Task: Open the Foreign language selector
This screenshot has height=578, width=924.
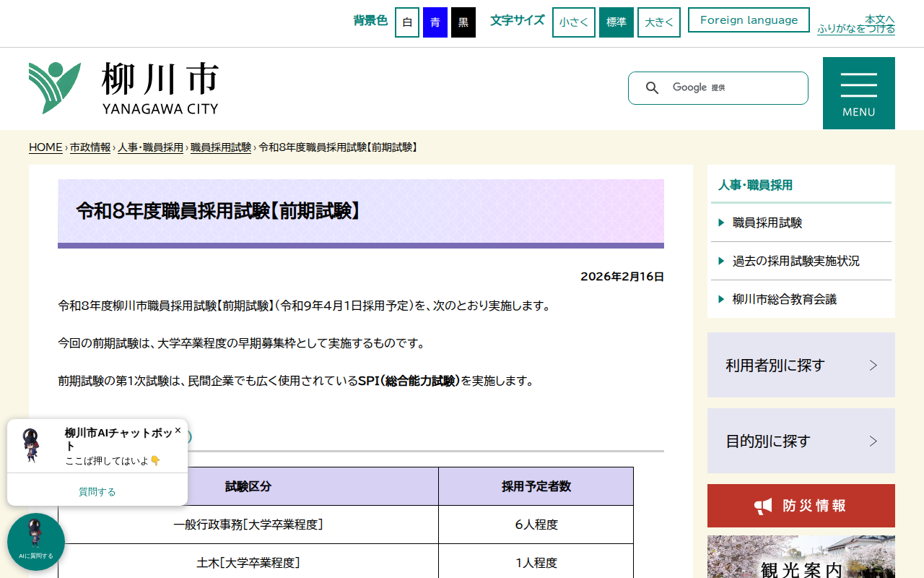Action: [x=749, y=20]
